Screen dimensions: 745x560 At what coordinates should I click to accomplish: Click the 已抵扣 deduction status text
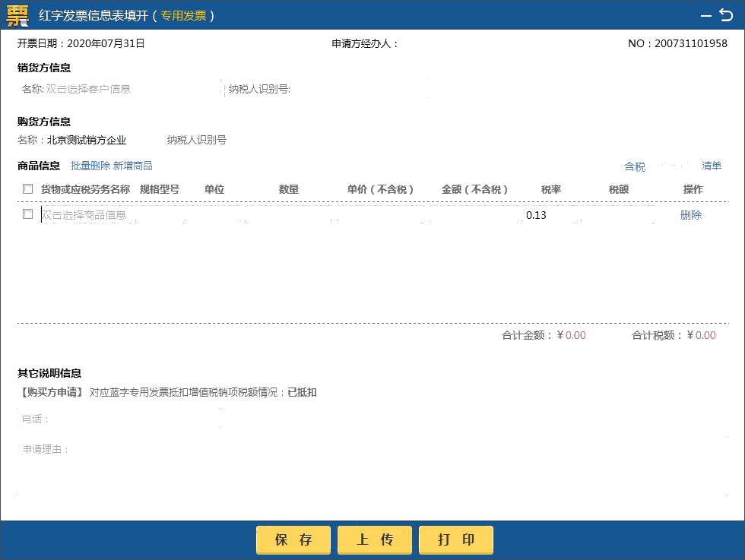[x=303, y=392]
